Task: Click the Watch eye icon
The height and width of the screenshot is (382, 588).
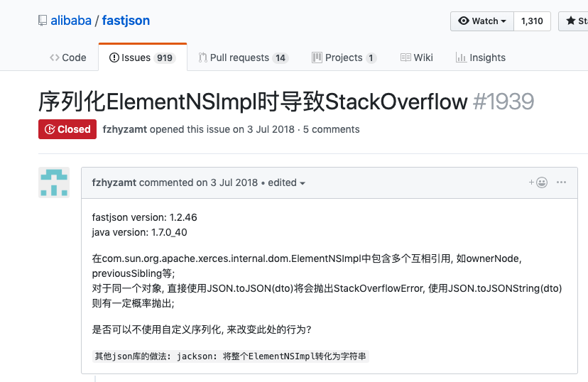Action: click(x=464, y=21)
